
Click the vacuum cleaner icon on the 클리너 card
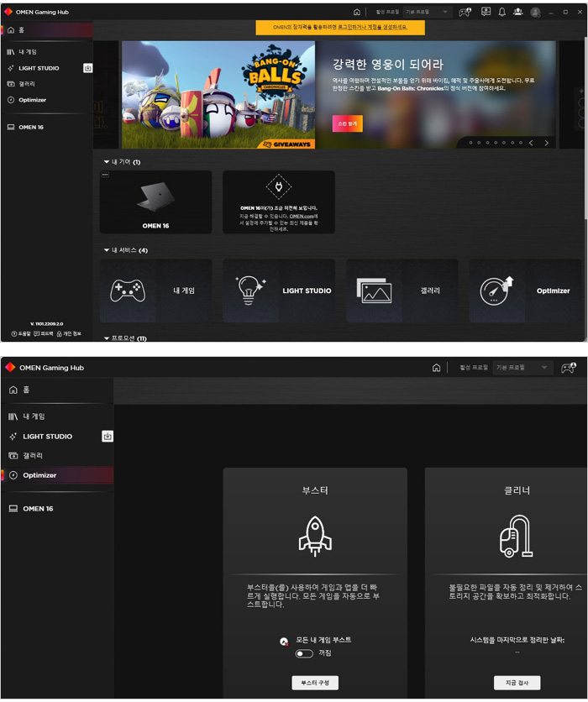coord(517,536)
